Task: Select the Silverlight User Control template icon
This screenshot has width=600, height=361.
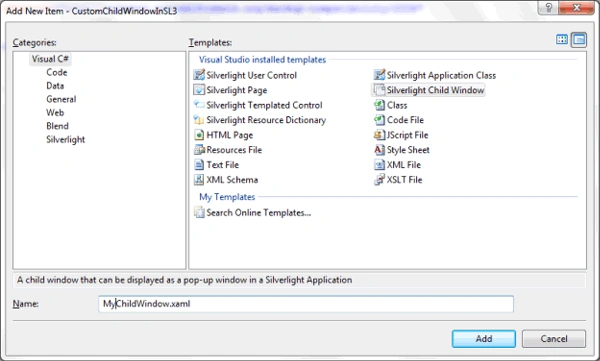Action: (x=199, y=75)
